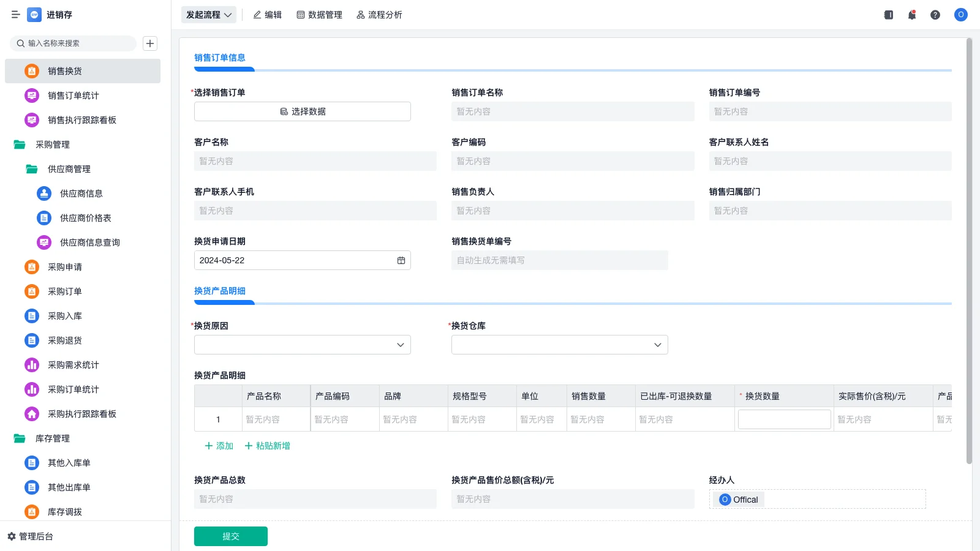Open the 采购入库 document icon
Viewport: 980px width, 551px height.
31,315
